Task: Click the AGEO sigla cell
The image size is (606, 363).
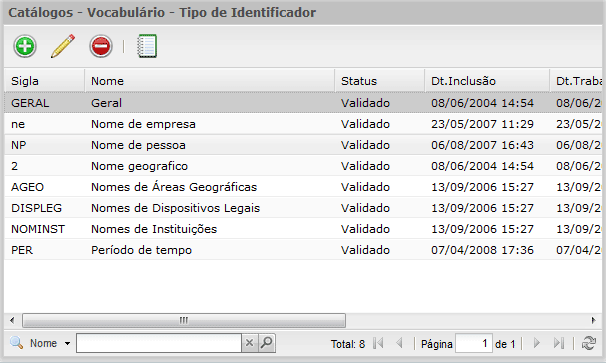Action: pos(27,187)
